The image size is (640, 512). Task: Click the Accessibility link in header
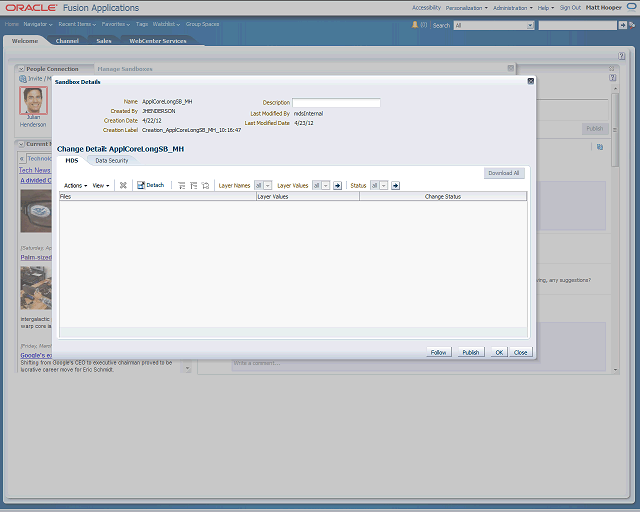coord(426,8)
